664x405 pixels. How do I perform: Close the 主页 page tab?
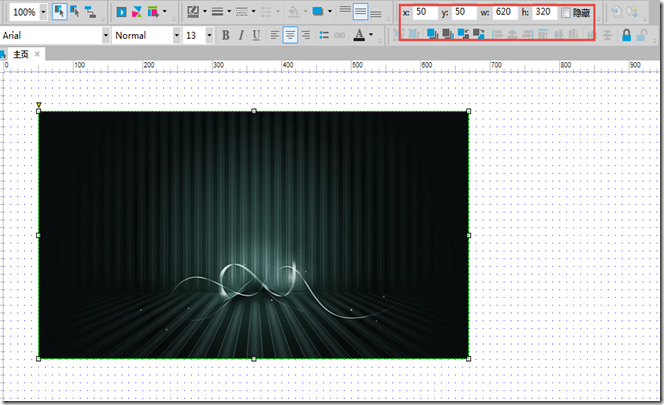(x=37, y=54)
